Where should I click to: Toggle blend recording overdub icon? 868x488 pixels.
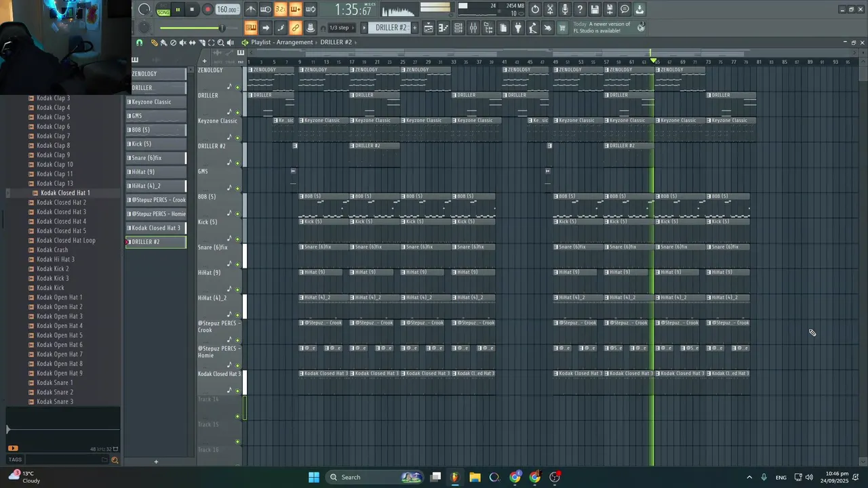click(296, 9)
